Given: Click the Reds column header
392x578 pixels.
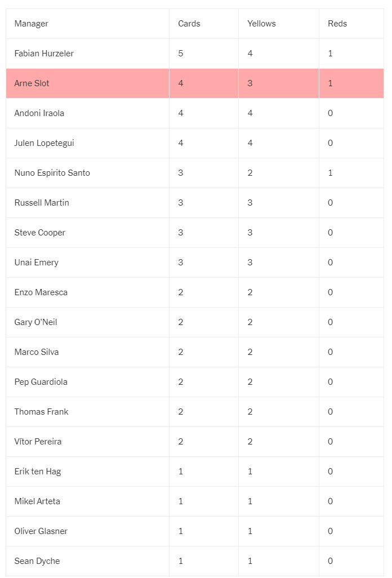Looking at the screenshot, I should pyautogui.click(x=337, y=24).
